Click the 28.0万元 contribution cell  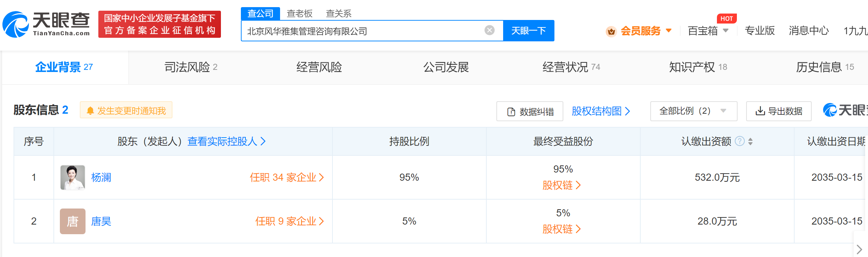point(717,221)
